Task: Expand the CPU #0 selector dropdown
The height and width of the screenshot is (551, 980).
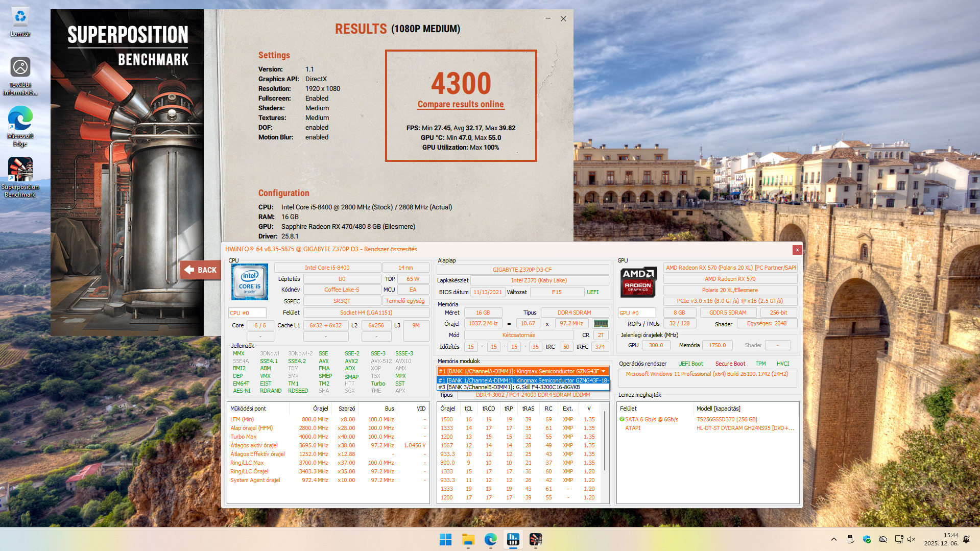Action: coord(247,313)
